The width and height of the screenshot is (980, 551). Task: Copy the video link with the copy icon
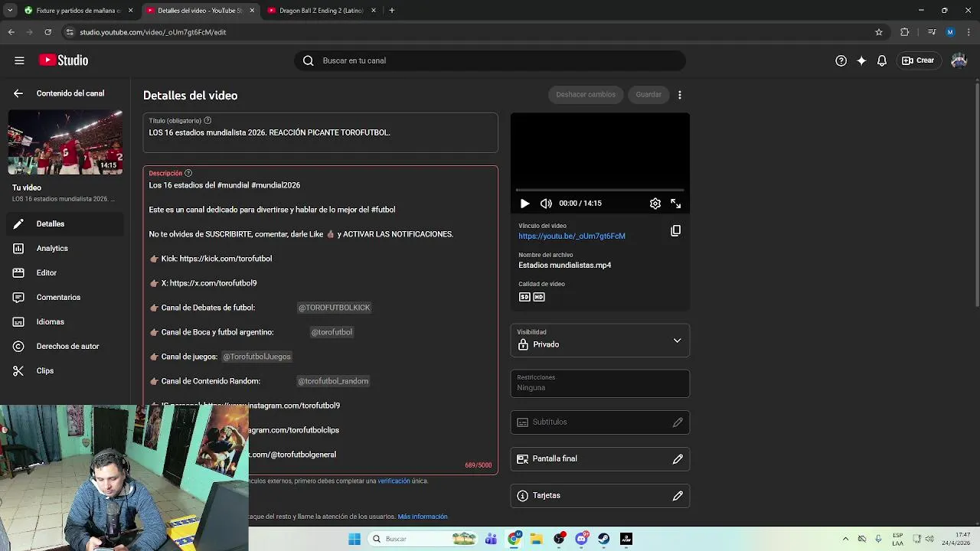pyautogui.click(x=675, y=230)
